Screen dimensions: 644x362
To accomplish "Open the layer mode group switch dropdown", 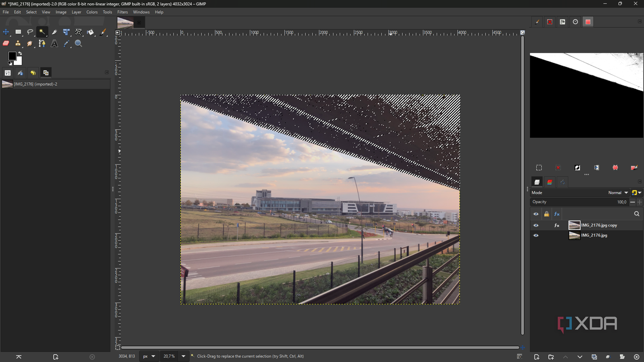I will point(636,193).
